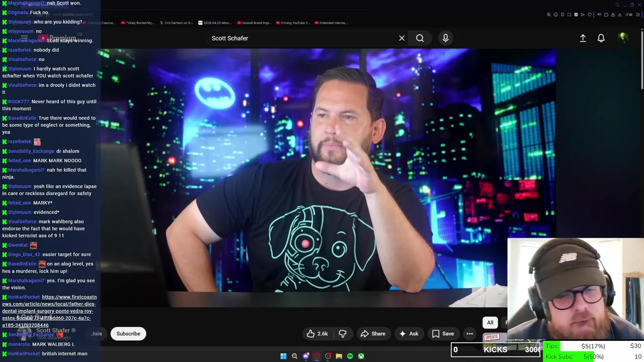The height and width of the screenshot is (362, 644).
Task: Click 'dr shalom' chat message
Action: pyautogui.click(x=67, y=151)
